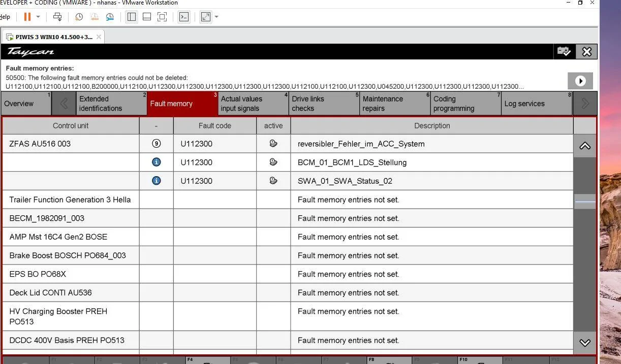The width and height of the screenshot is (621, 364).
Task: Click the Fault code column header
Action: click(215, 126)
